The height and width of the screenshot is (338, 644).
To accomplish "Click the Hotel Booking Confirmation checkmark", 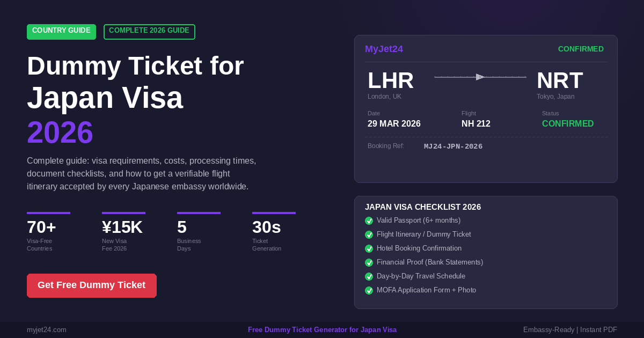I will 369,248.
